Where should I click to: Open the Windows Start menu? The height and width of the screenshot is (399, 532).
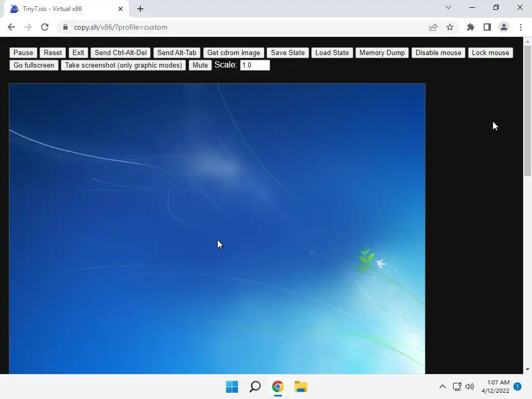pos(232,387)
